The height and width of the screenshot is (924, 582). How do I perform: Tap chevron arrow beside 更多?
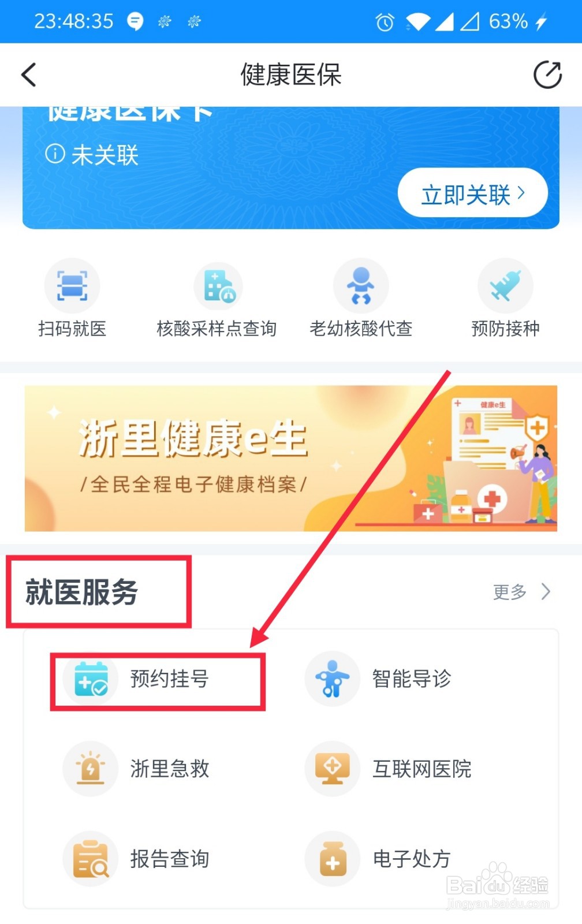[546, 592]
